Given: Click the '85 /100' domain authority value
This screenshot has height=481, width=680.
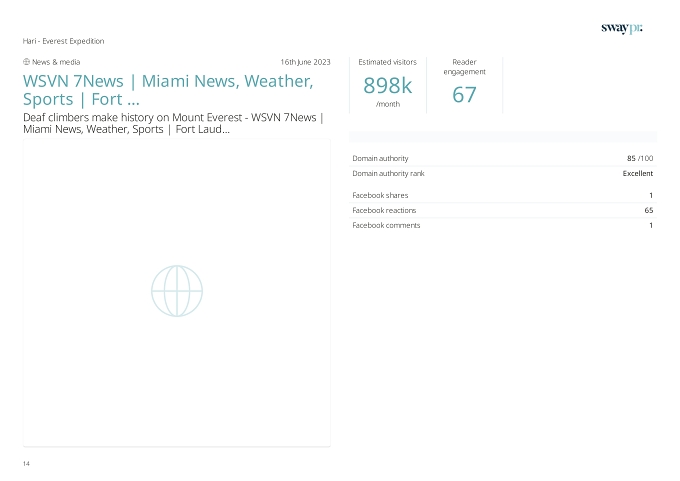Looking at the screenshot, I should click(640, 158).
